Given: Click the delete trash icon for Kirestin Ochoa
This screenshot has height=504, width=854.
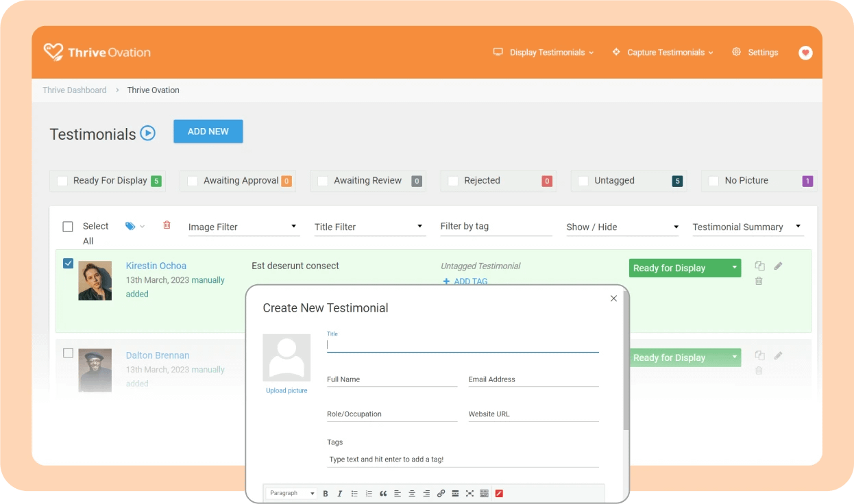Looking at the screenshot, I should pos(759,281).
